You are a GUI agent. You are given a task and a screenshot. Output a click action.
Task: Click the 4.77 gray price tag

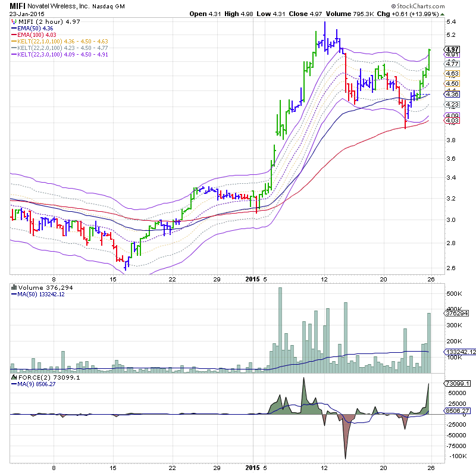click(x=452, y=64)
